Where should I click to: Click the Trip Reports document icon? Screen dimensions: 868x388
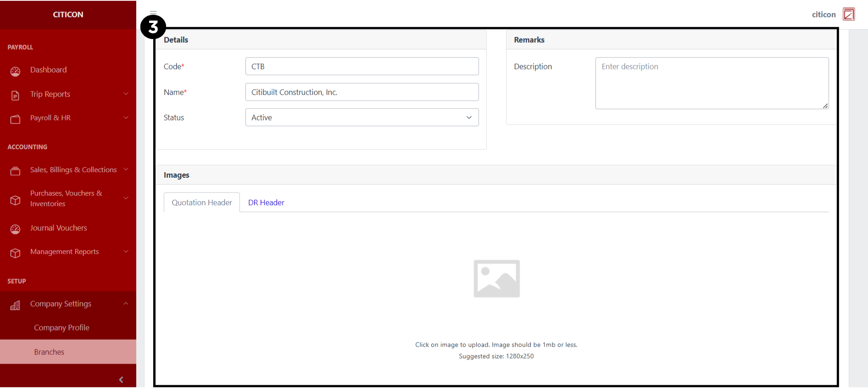[15, 95]
